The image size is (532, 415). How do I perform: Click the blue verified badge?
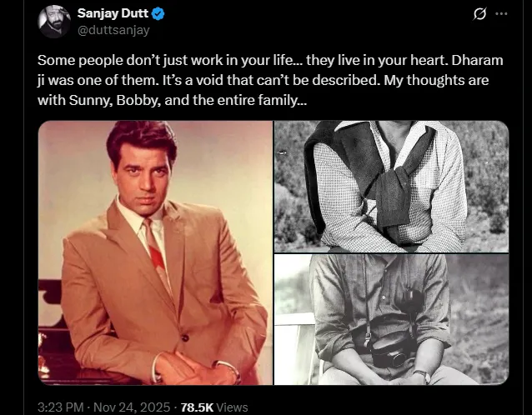pyautogui.click(x=158, y=14)
